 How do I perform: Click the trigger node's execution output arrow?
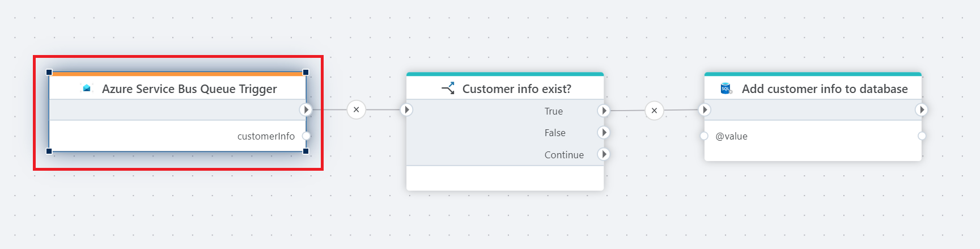click(x=306, y=109)
